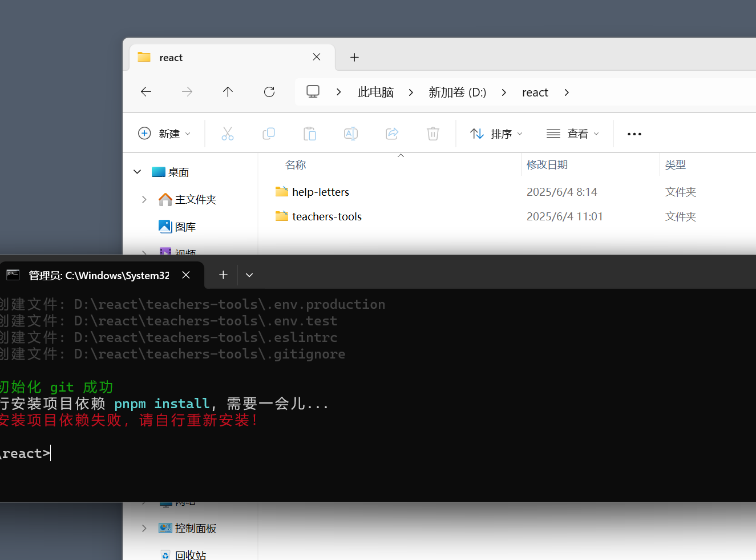Viewport: 756px width, 560px height.
Task: Click date 2025/6/4 8:14 cell
Action: pyautogui.click(x=562, y=192)
